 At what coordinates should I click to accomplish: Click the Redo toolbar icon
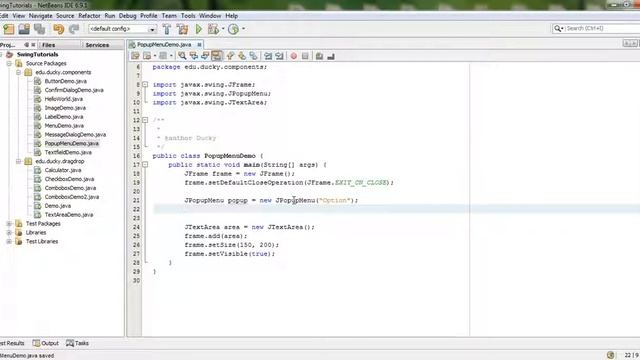[x=74, y=29]
